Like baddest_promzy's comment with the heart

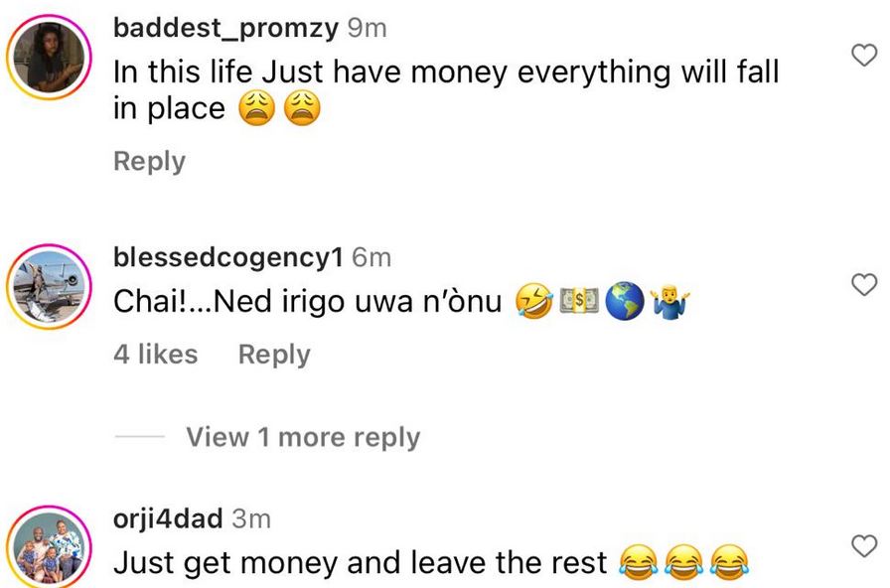pyautogui.click(x=864, y=56)
